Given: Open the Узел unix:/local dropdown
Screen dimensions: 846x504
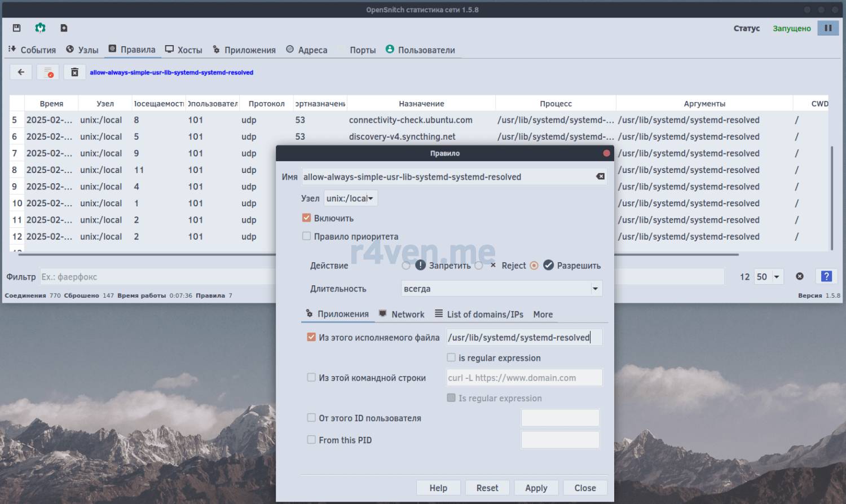Looking at the screenshot, I should coord(350,198).
